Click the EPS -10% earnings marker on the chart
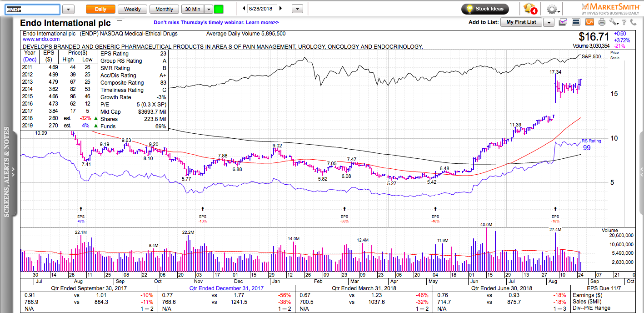 (202, 215)
